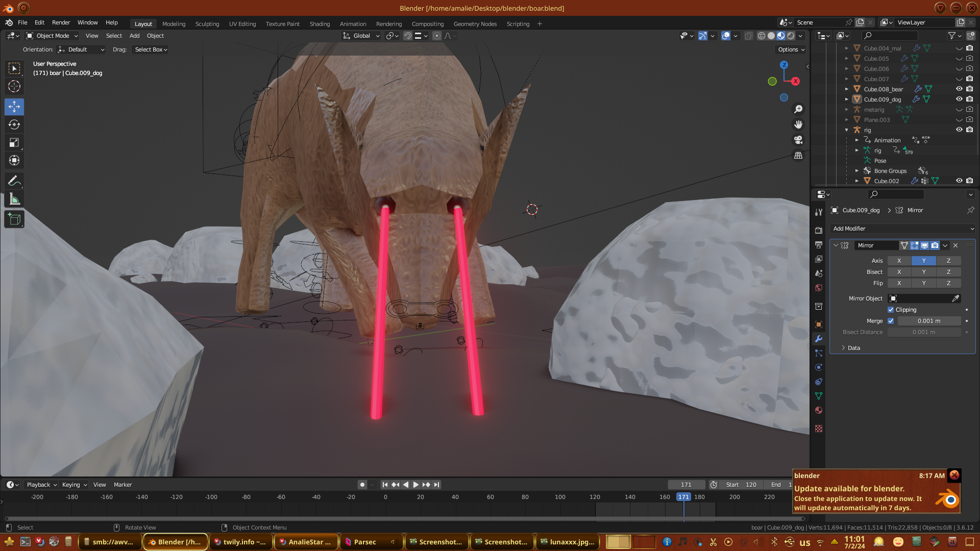Open the Object Mode dropdown
This screenshot has height=551, width=980.
point(52,36)
